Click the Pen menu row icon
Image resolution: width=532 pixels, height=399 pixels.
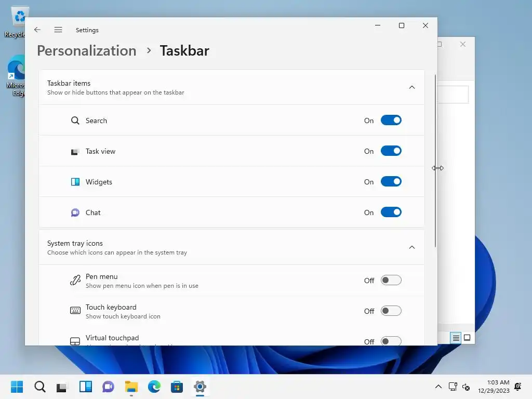[75, 280]
